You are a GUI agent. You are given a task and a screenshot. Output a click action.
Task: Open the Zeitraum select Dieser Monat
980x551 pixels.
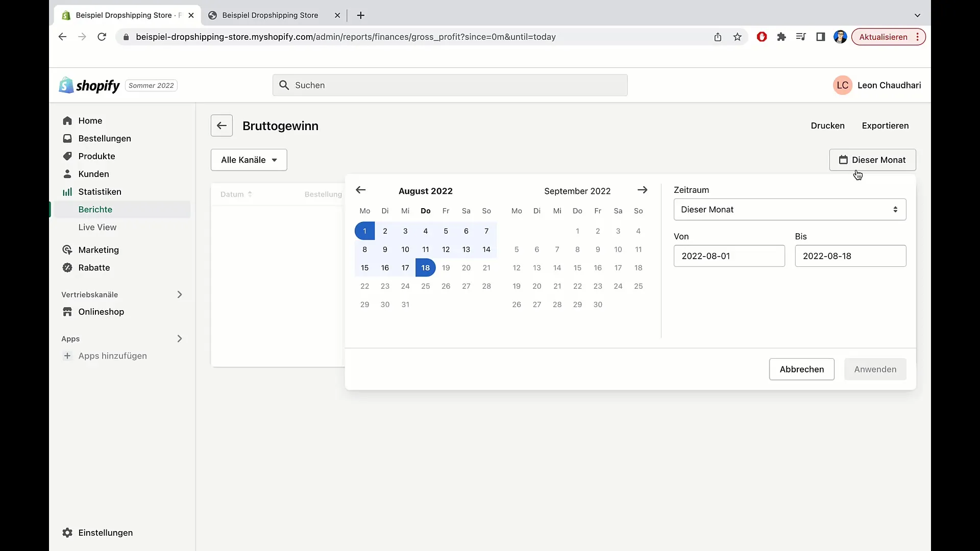click(x=790, y=210)
